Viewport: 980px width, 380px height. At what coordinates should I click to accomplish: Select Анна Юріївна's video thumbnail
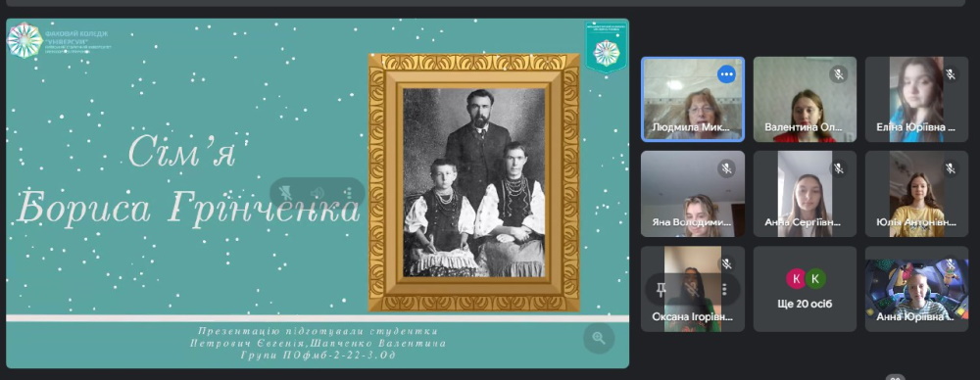pos(916,289)
